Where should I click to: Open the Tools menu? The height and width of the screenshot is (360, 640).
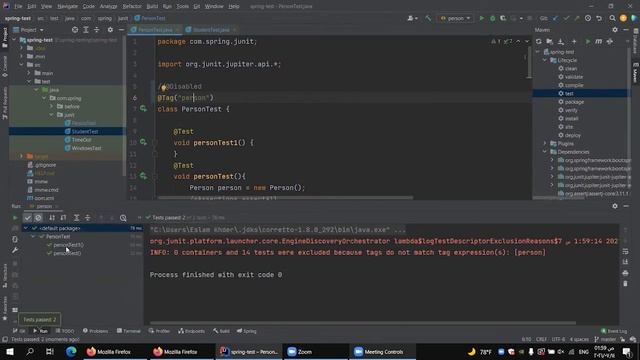182,6
